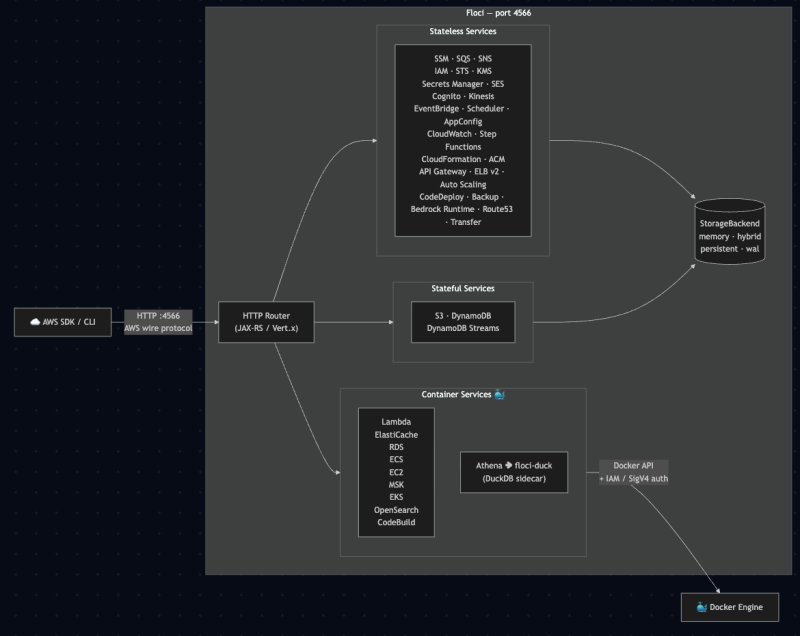
Task: Click the whale icon in Docker Engine node
Action: click(702, 607)
